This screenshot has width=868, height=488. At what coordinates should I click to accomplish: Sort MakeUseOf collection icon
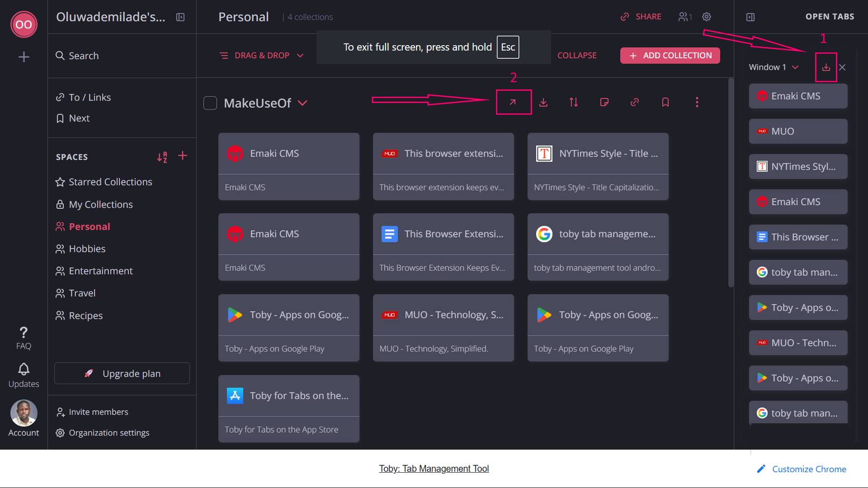click(574, 103)
